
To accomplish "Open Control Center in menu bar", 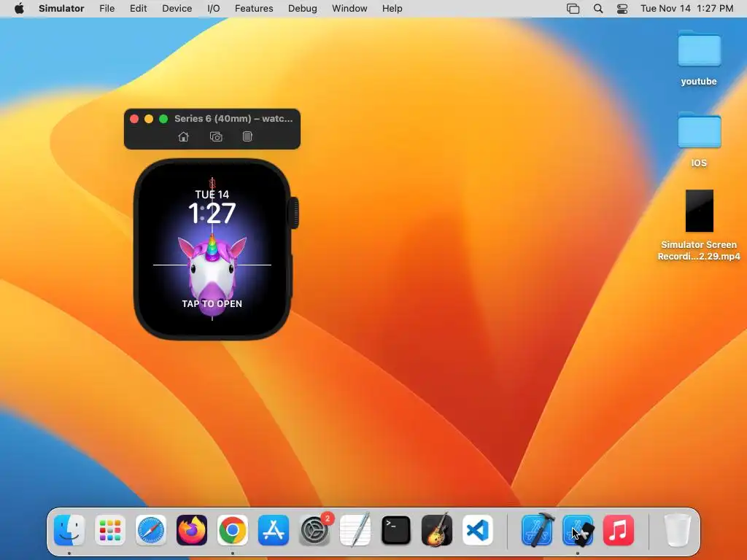I will [x=622, y=9].
